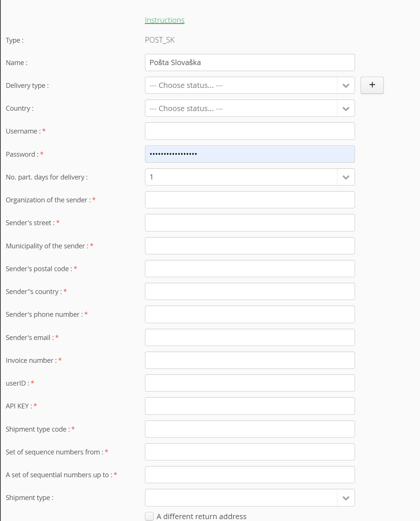Click the Organization of the sender field

(250, 200)
